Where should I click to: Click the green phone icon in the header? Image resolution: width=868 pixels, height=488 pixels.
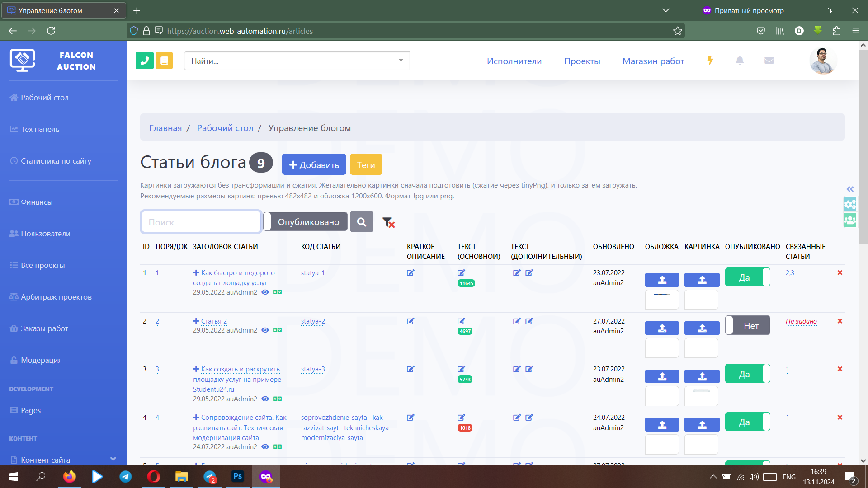(x=145, y=60)
